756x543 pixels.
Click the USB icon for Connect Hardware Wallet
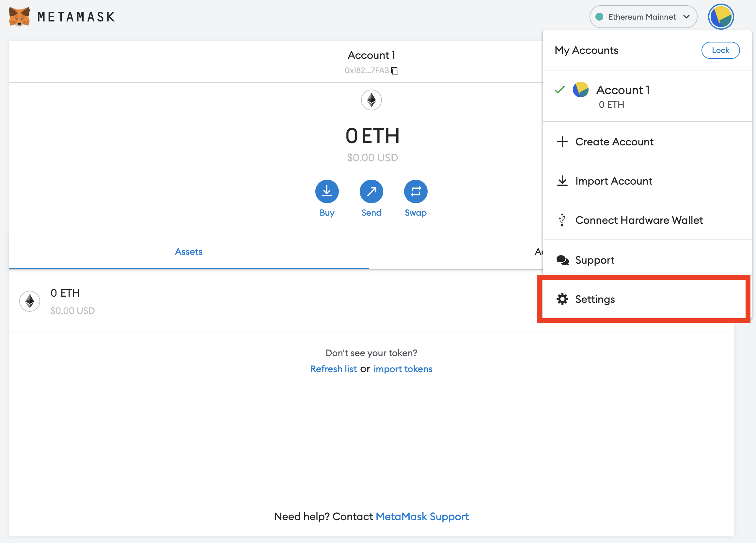pos(562,220)
